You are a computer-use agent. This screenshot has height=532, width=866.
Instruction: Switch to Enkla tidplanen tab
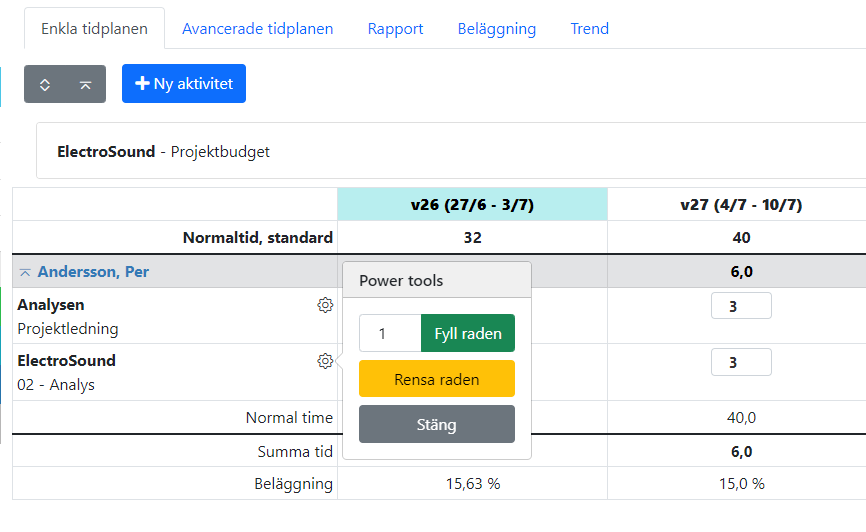click(x=94, y=29)
